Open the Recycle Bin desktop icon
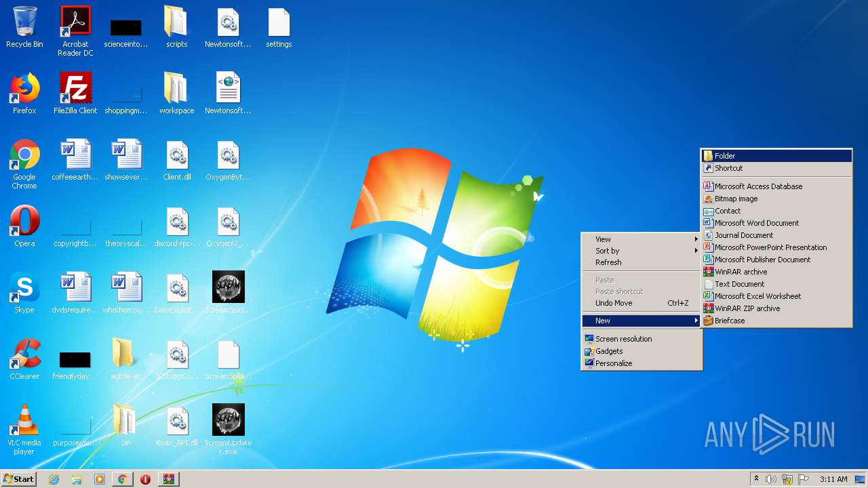The height and width of the screenshot is (488, 868). tap(24, 28)
